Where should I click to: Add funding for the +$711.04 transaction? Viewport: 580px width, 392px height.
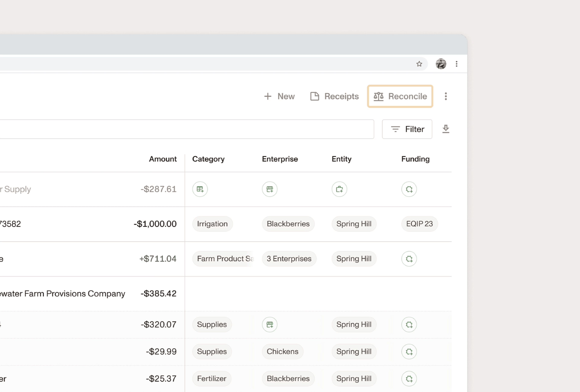409,259
